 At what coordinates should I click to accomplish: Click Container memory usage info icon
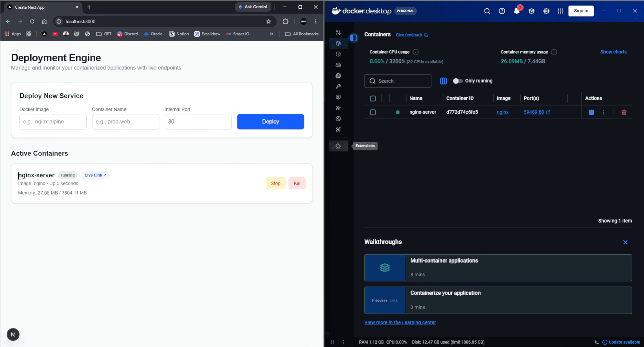pyautogui.click(x=554, y=52)
